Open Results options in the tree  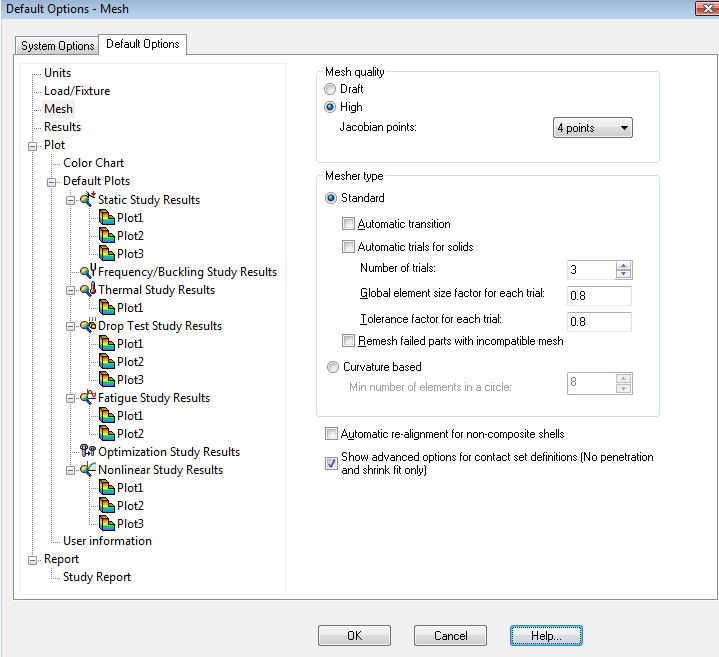tap(62, 127)
